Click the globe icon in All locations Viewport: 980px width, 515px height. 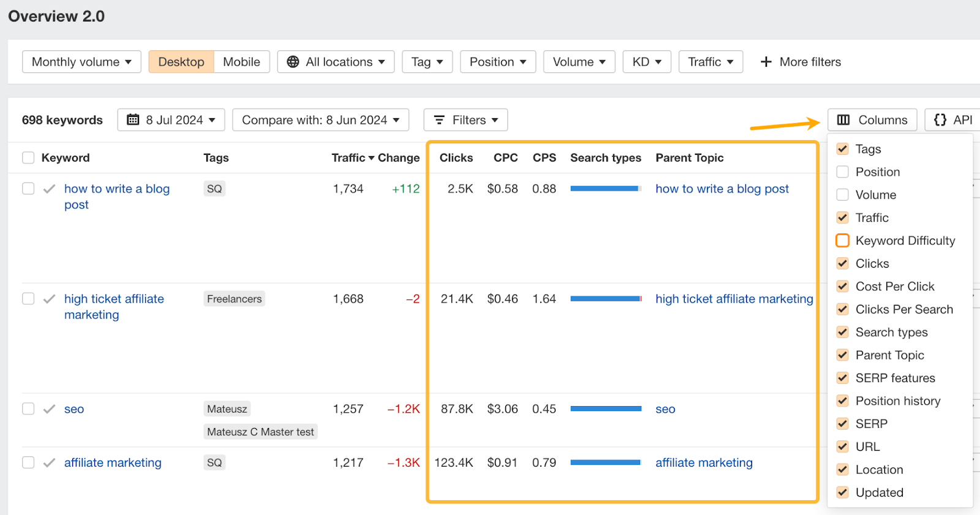click(x=293, y=62)
